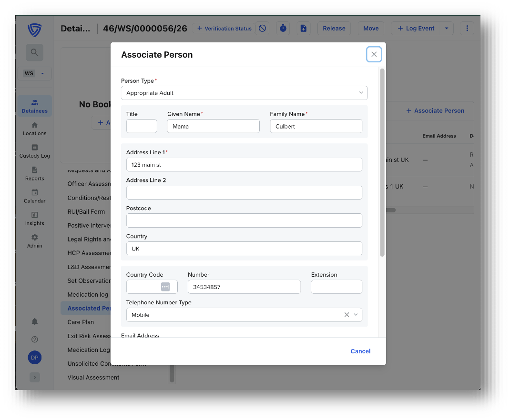Click the Associate Person link
Viewport: 510px width, 420px height.
(435, 111)
